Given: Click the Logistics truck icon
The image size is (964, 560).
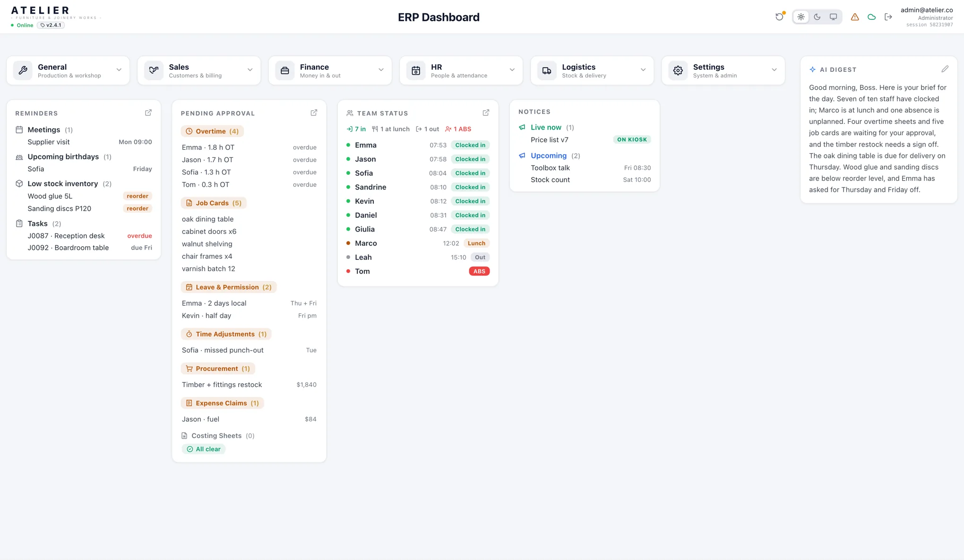Looking at the screenshot, I should pos(547,70).
